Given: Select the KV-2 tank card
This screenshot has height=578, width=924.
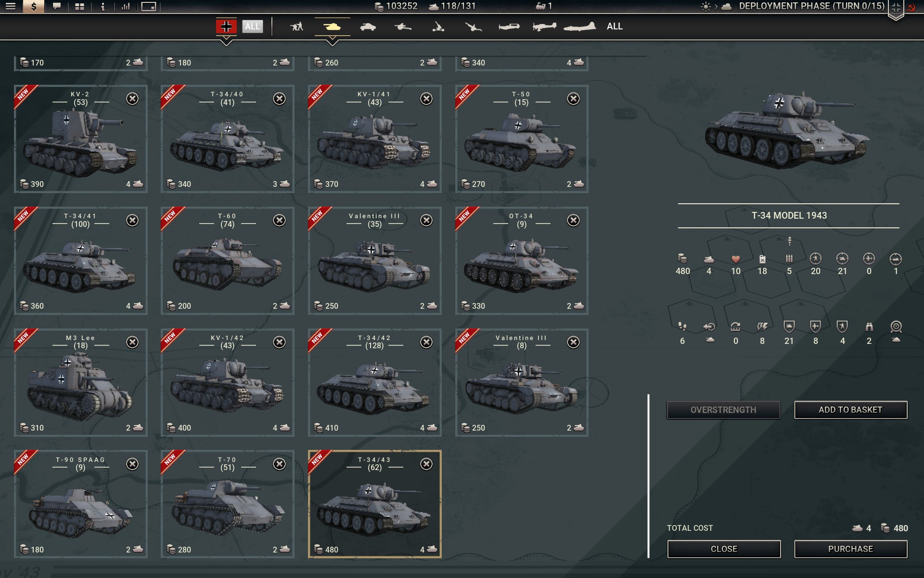Looking at the screenshot, I should click(81, 139).
